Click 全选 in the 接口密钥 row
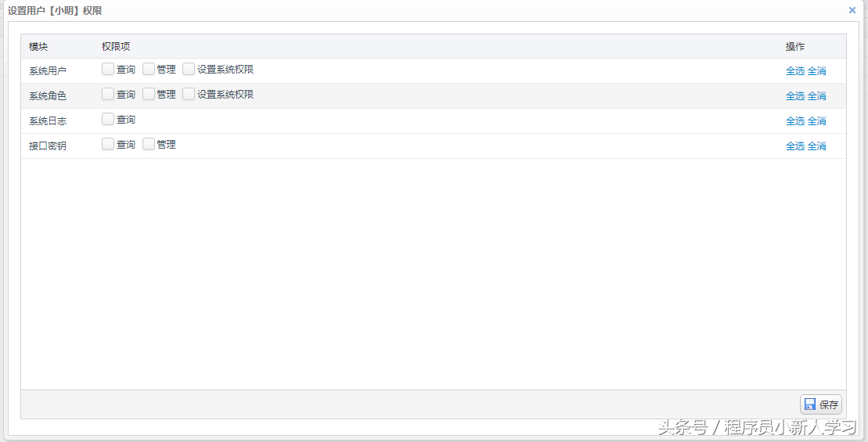 795,146
